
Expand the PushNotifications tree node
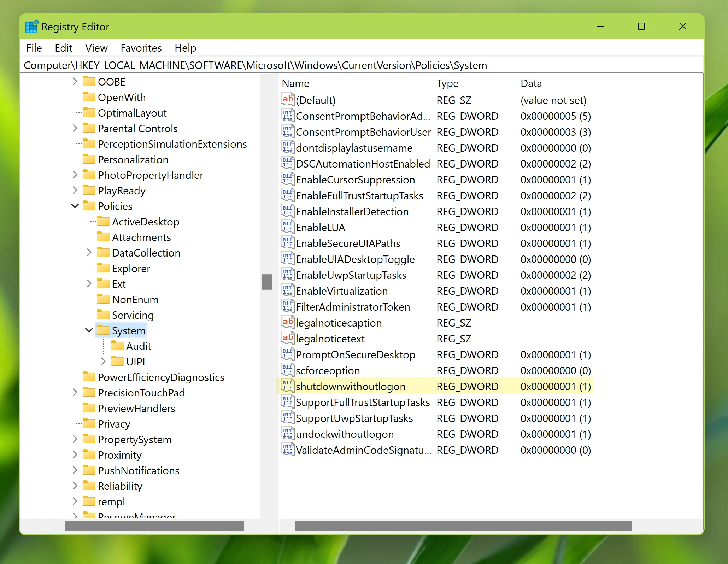(x=75, y=470)
